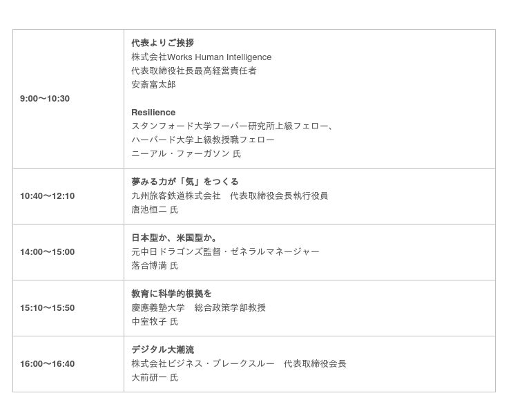Click the 9:00〜10:30 time slot cell
Viewport: 511px width, 420px height.
click(45, 99)
